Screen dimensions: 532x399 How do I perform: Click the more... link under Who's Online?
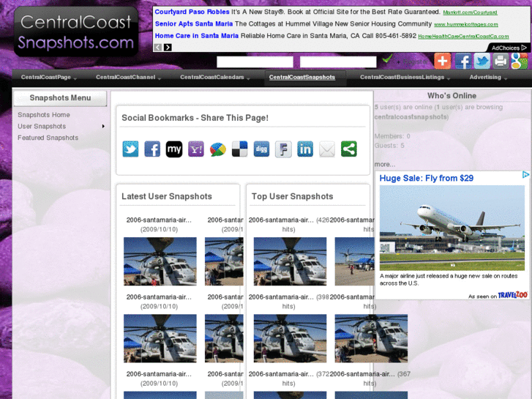pyautogui.click(x=385, y=164)
